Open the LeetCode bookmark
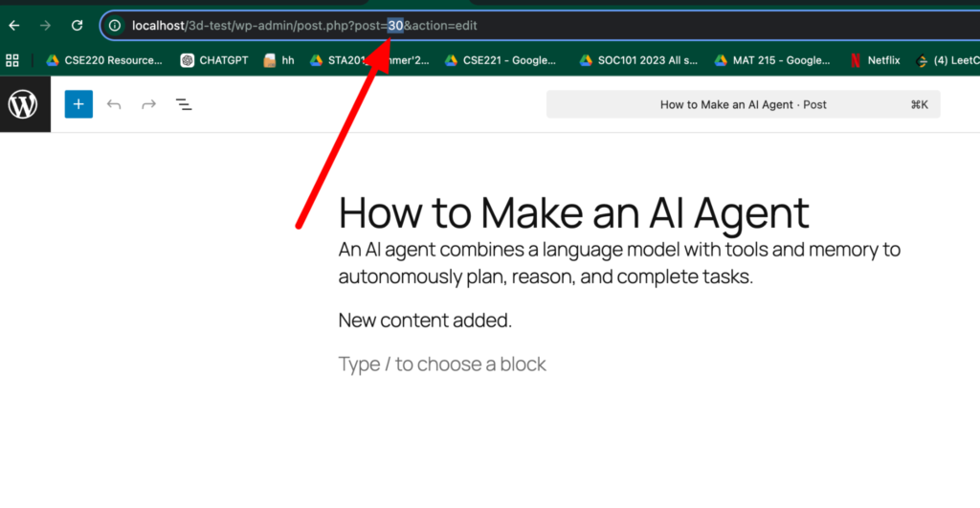Screen dimensions: 980x508 point(947,60)
